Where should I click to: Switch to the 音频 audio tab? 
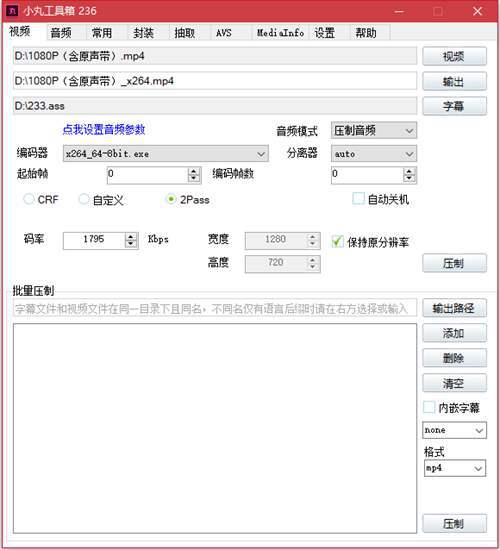(x=61, y=33)
